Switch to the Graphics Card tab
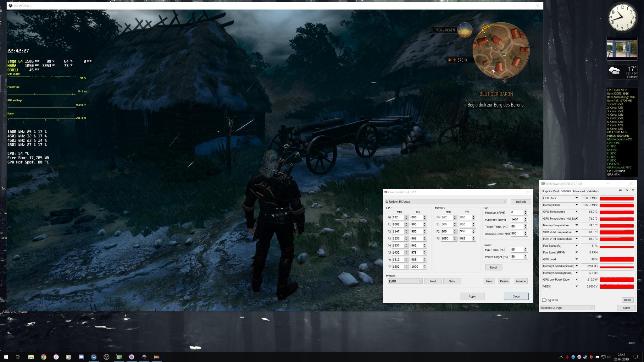This screenshot has width=644, height=362. 550,191
